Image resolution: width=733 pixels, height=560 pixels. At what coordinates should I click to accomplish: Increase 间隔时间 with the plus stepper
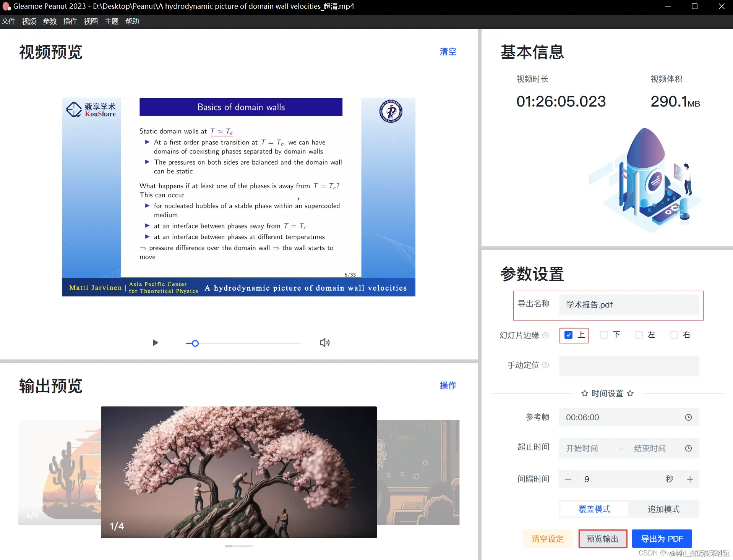[690, 479]
